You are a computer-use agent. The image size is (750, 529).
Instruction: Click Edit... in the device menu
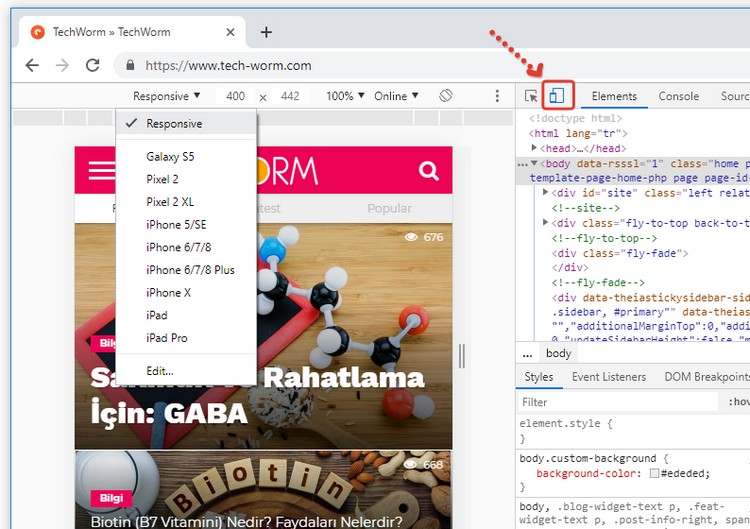coord(160,371)
